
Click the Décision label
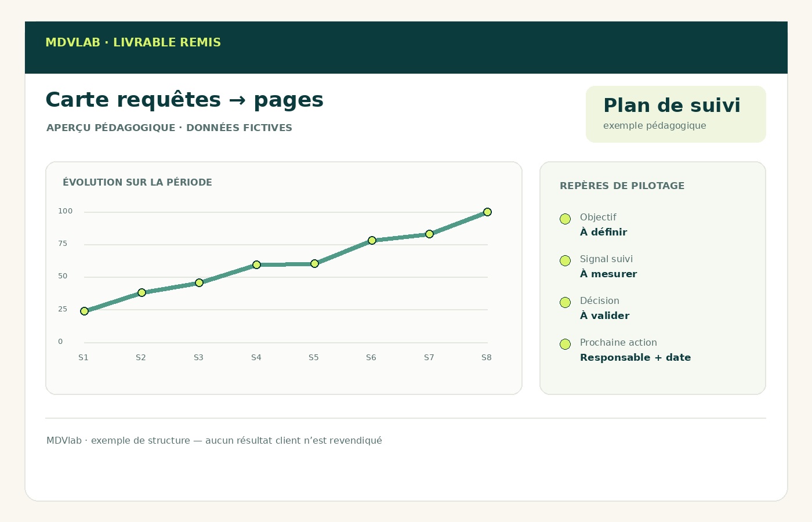[600, 301]
